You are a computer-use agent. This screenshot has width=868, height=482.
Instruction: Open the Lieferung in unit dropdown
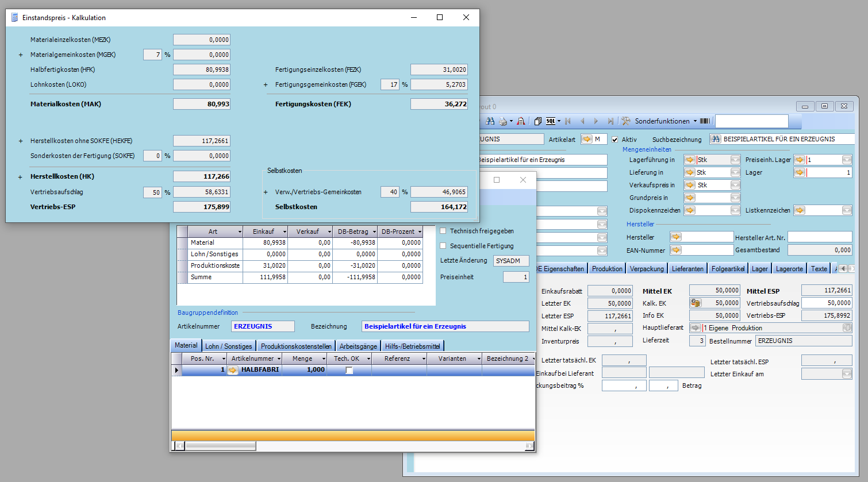pyautogui.click(x=735, y=172)
